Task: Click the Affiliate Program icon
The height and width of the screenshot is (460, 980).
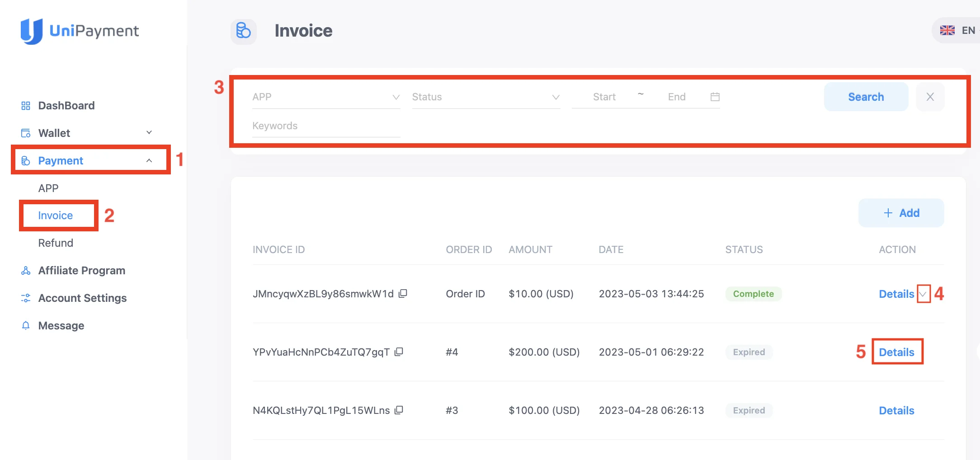Action: 26,270
